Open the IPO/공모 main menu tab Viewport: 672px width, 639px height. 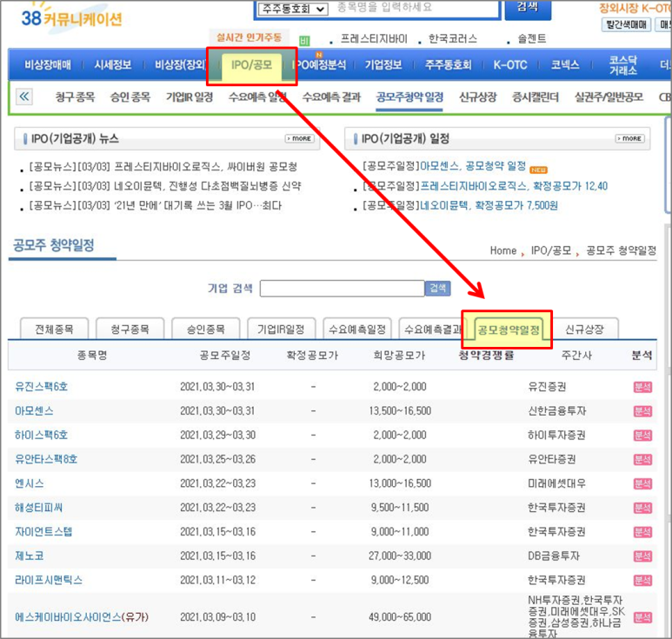[x=251, y=65]
